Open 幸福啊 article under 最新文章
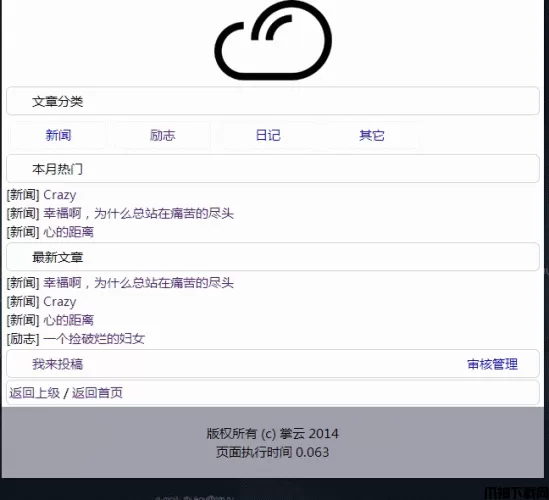Screen dimensions: 549x500 [x=138, y=283]
